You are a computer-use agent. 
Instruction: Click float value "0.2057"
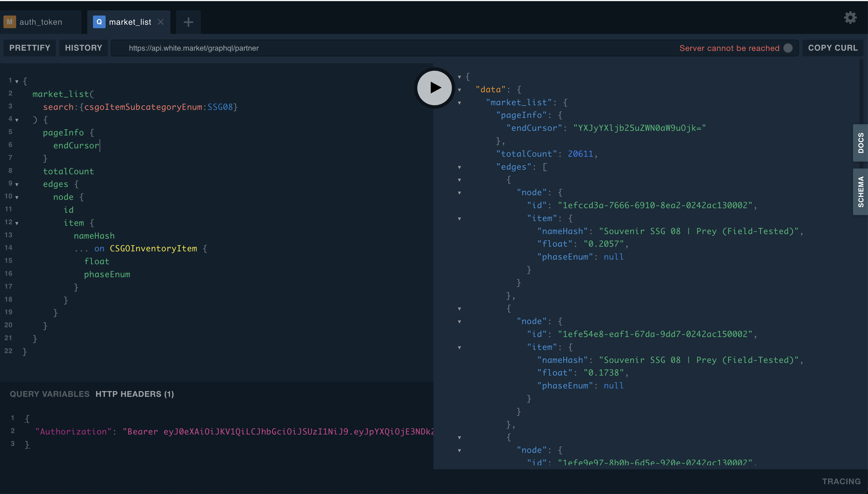coord(604,244)
